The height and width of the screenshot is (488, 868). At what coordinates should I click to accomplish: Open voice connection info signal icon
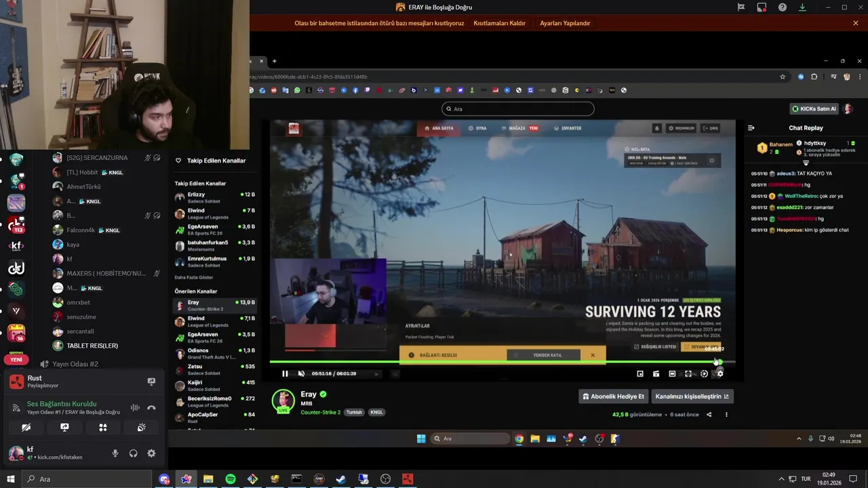point(16,407)
